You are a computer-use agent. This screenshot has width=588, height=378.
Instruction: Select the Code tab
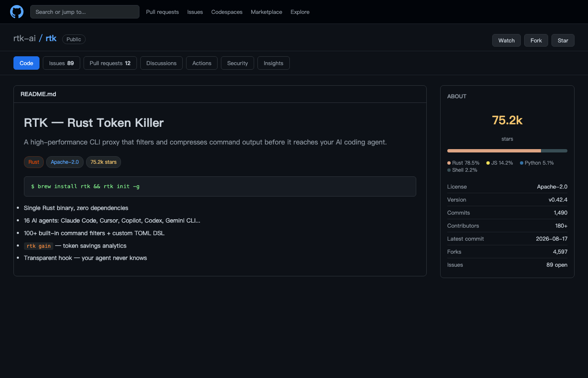pyautogui.click(x=26, y=63)
